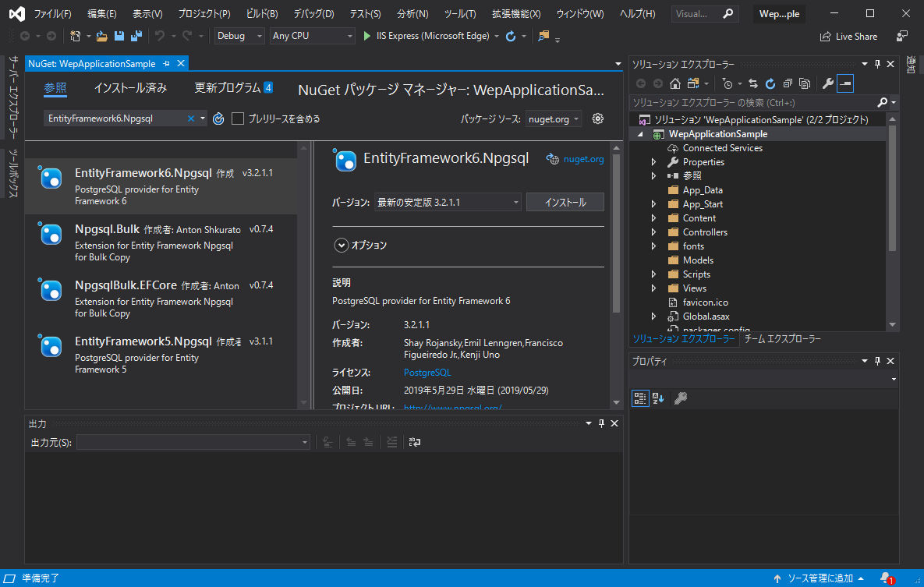Switch to the Updates tab
This screenshot has width=924, height=587.
[233, 88]
